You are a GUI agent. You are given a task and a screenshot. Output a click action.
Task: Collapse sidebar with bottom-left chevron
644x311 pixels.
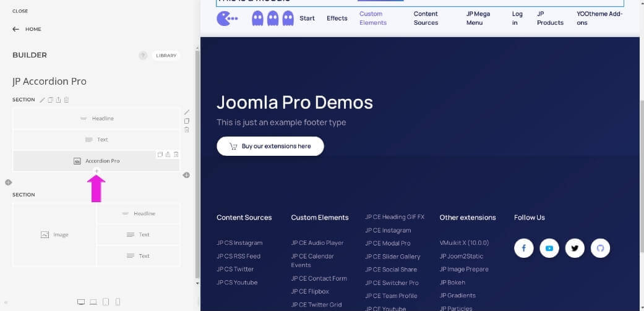[6, 302]
